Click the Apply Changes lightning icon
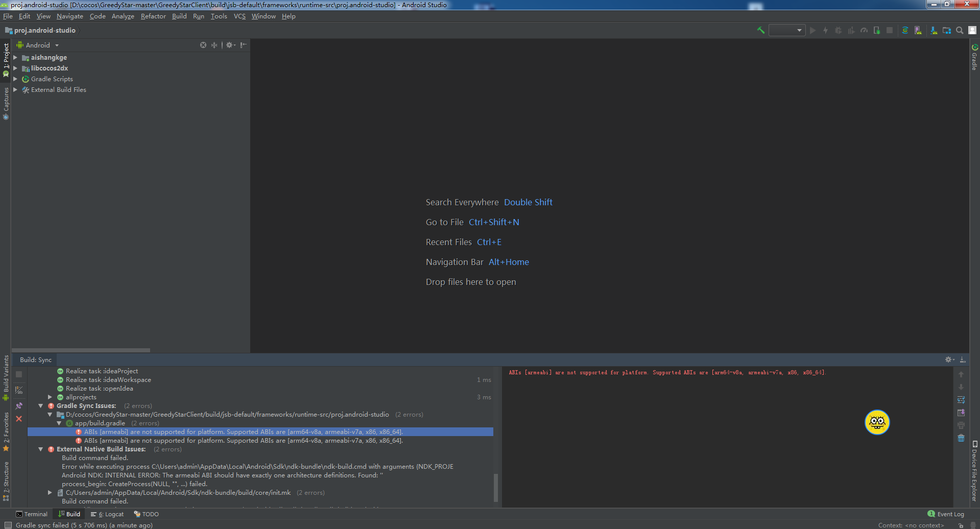Screen dimensions: 980x529 [825, 31]
